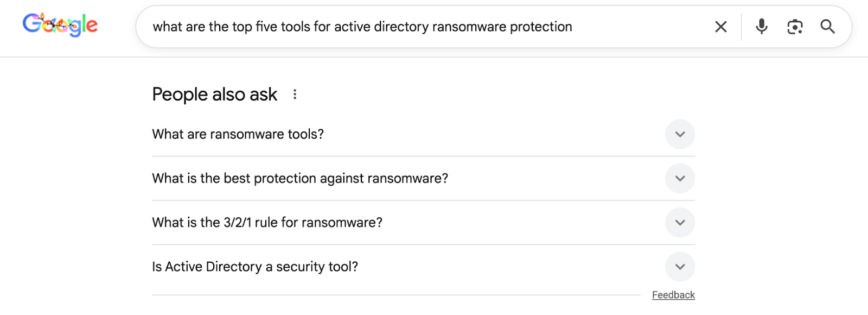868x315 pixels.
Task: Start voice search with the microphone icon
Action: pos(762,27)
